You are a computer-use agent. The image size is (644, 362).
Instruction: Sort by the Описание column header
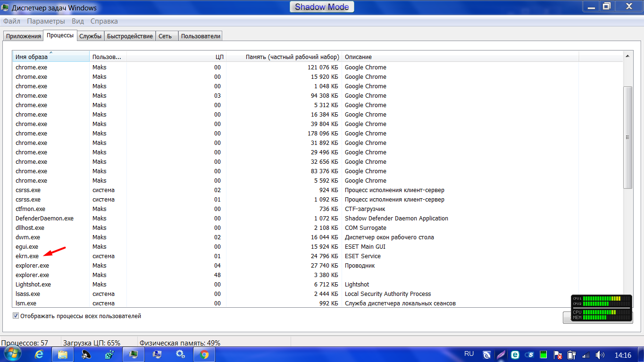[x=460, y=57]
